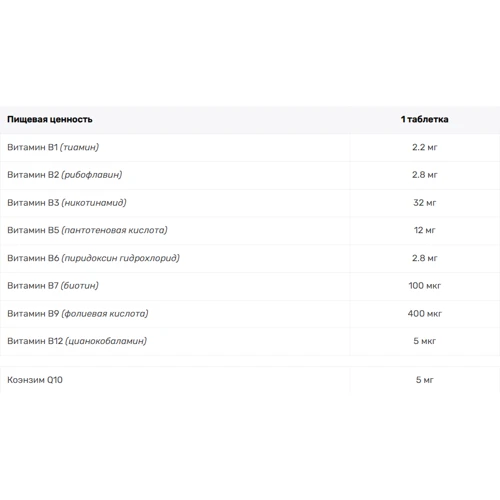Select the Витамин B1 (тиамин) row label

point(53,147)
